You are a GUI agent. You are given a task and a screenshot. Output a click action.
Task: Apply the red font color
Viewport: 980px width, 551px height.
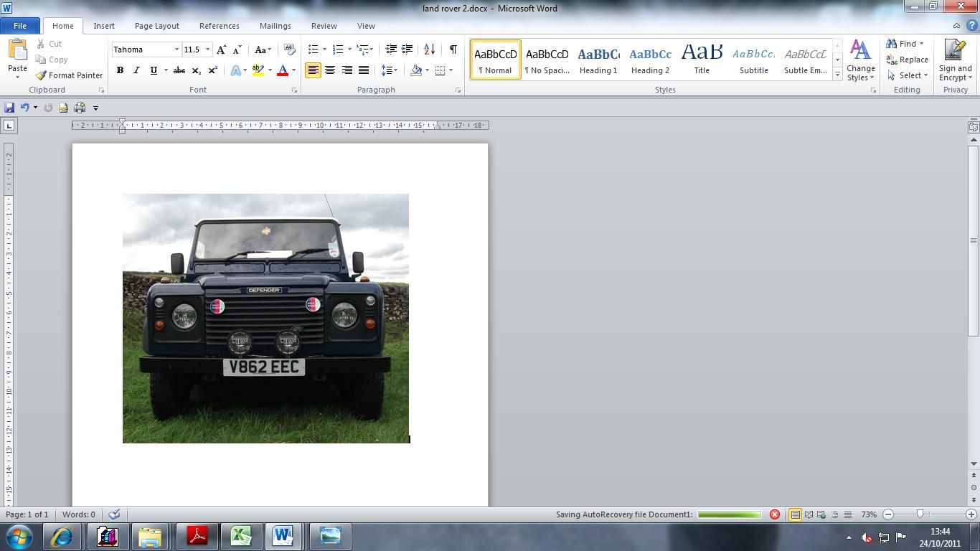pos(283,70)
